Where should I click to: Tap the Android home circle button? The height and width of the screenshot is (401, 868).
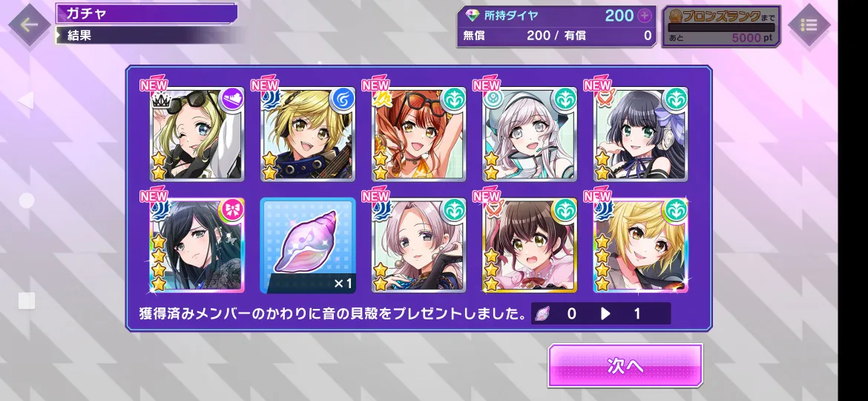tap(27, 200)
